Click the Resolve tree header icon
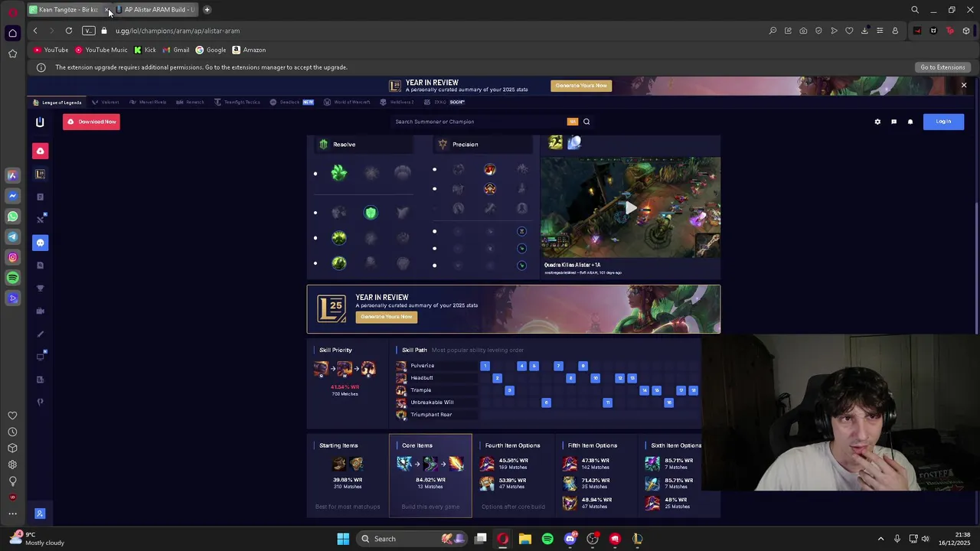 click(323, 144)
